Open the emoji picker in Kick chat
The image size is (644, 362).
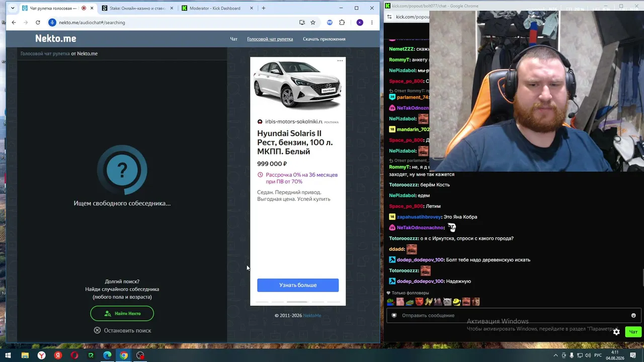pos(633,315)
